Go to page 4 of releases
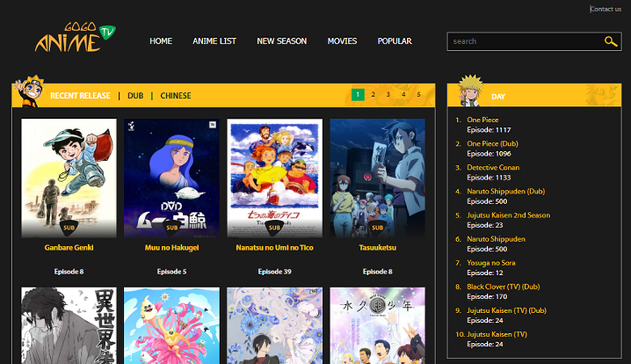 point(404,95)
